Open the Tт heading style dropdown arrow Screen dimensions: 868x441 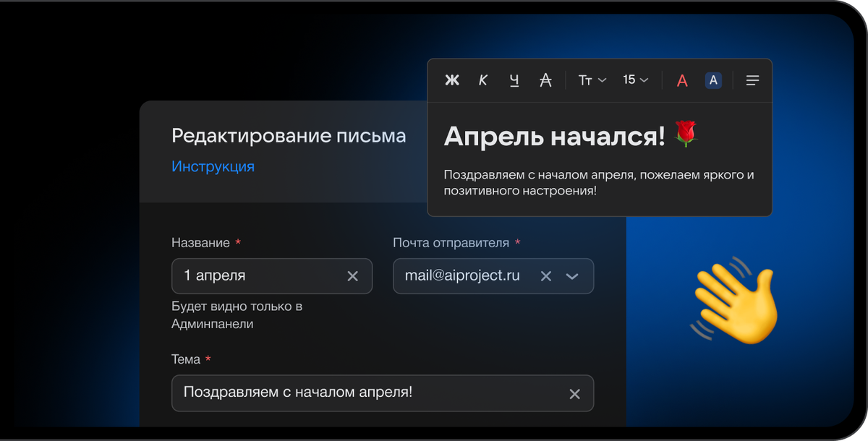600,80
